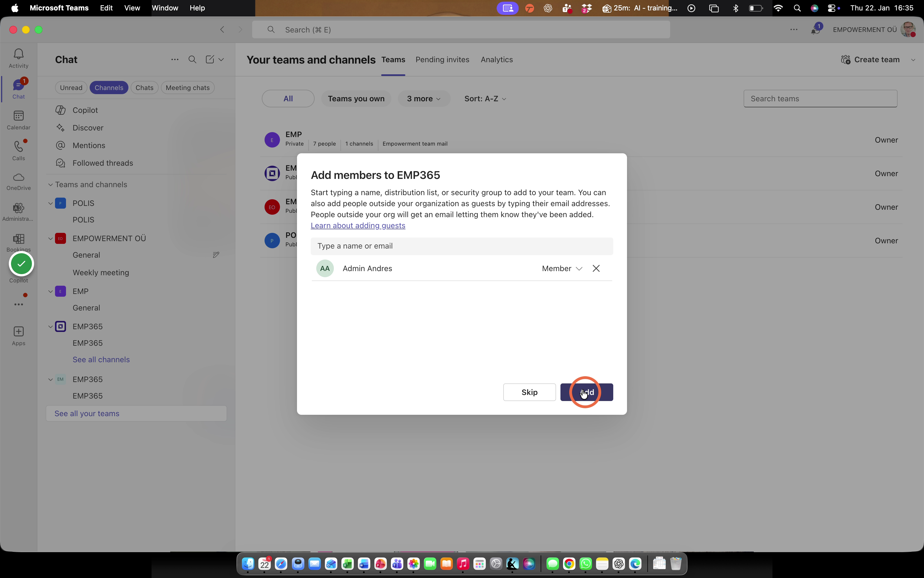Open the Member role dropdown

point(562,268)
